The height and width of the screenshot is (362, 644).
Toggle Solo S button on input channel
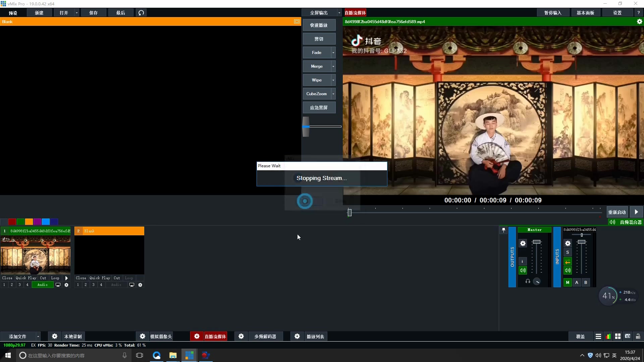click(x=568, y=252)
